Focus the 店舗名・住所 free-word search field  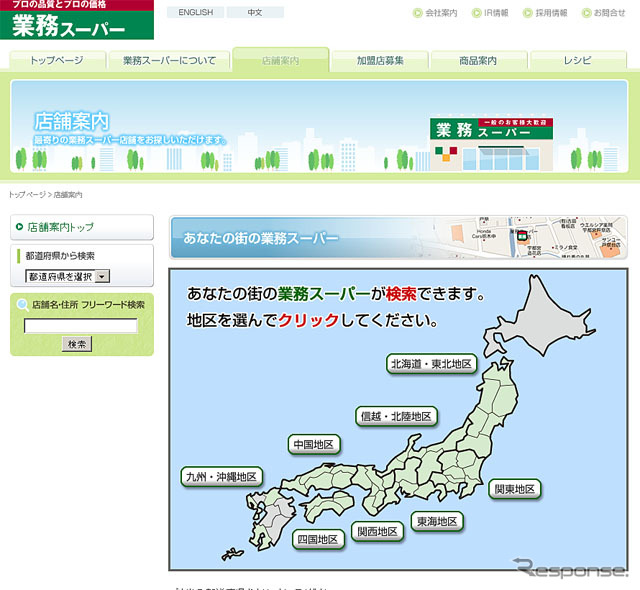(x=81, y=326)
